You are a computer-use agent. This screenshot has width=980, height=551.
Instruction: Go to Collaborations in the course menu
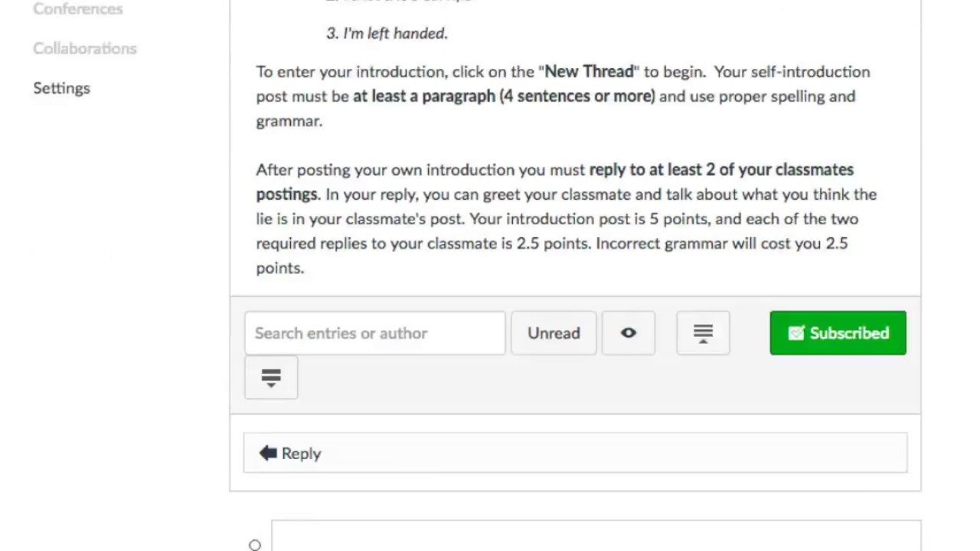(x=85, y=48)
